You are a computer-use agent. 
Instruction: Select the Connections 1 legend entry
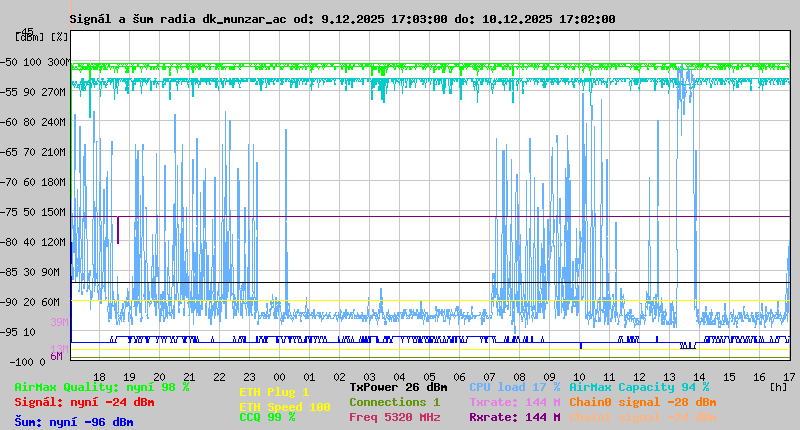pos(394,402)
